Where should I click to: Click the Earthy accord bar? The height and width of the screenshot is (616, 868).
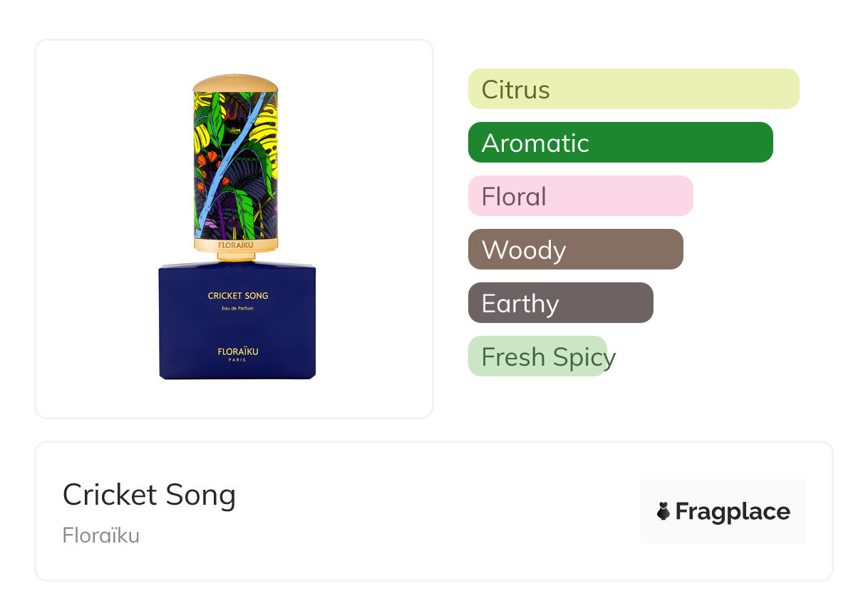coord(560,303)
